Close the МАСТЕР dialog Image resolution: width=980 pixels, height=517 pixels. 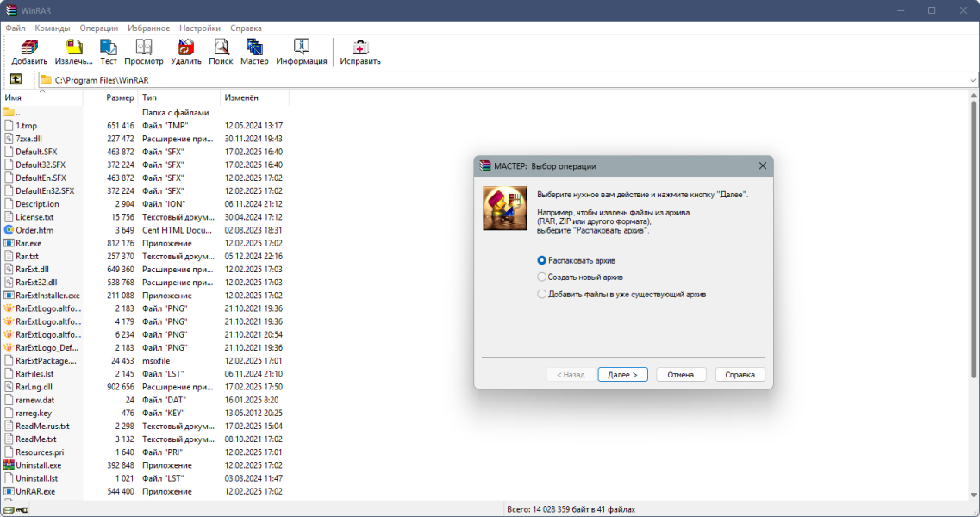763,165
